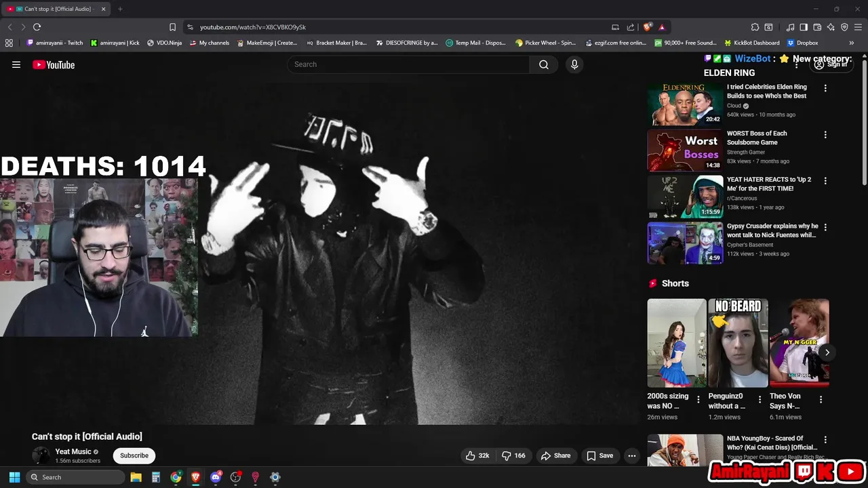The width and height of the screenshot is (868, 488).
Task: Toggle the browser sidebar panel
Action: pos(804,27)
